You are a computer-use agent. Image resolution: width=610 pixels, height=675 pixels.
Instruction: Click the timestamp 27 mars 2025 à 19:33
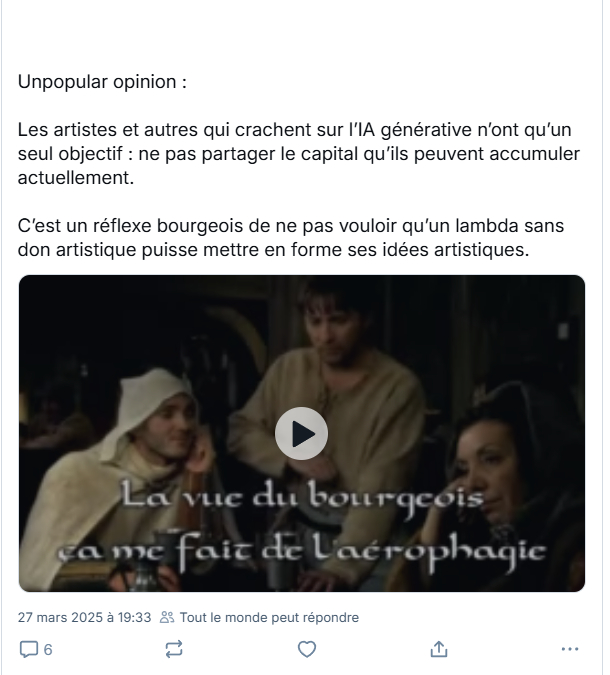coord(84,617)
